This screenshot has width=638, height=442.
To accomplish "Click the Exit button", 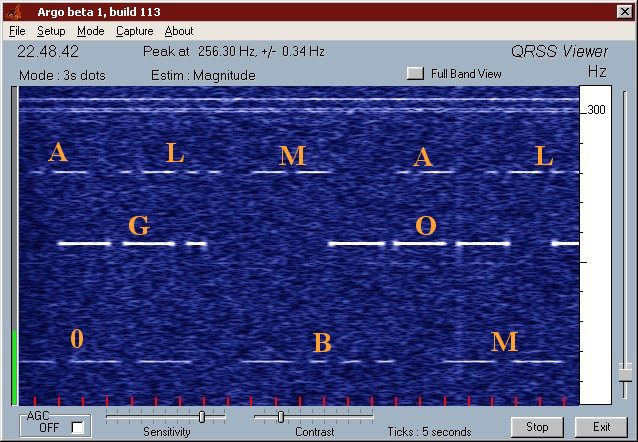I will [601, 427].
